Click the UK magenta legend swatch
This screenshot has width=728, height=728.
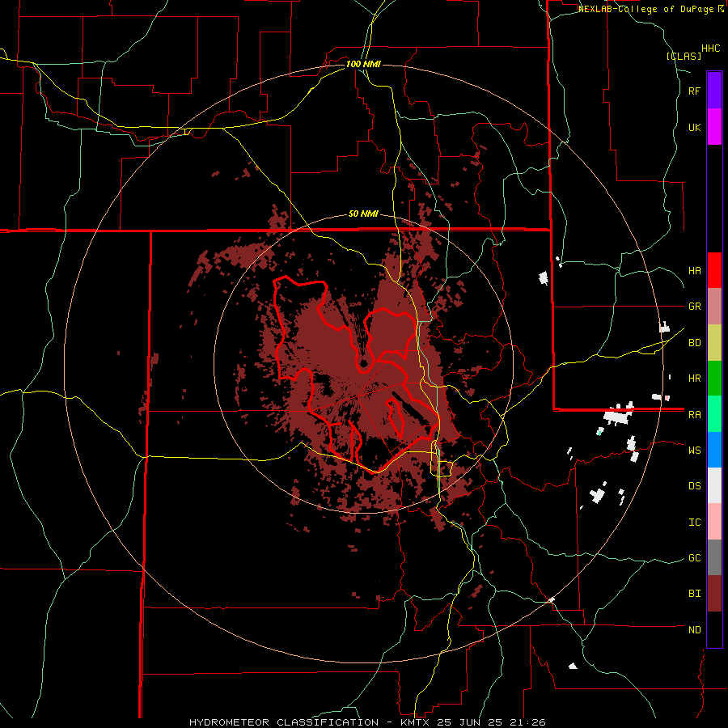(714, 127)
